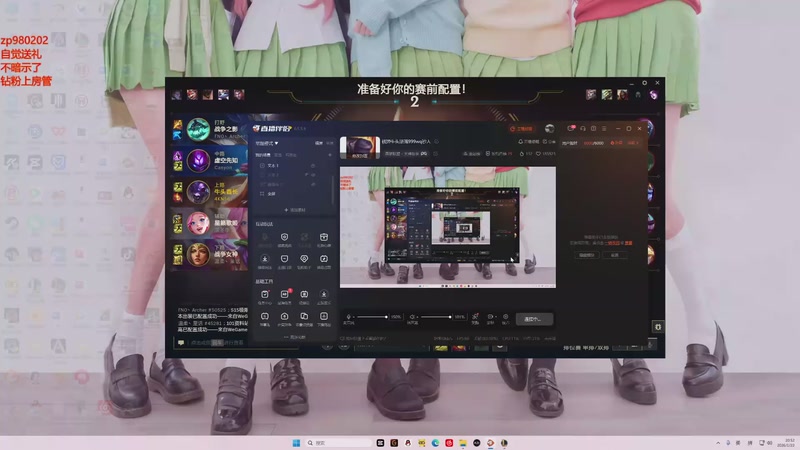Open the plus-box basic tool icon
Viewport: 800px width, 450px height.
pyautogui.click(x=323, y=318)
